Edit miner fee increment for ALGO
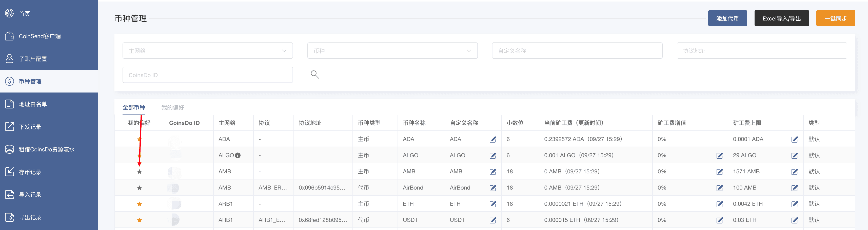868x230 pixels. (719, 155)
